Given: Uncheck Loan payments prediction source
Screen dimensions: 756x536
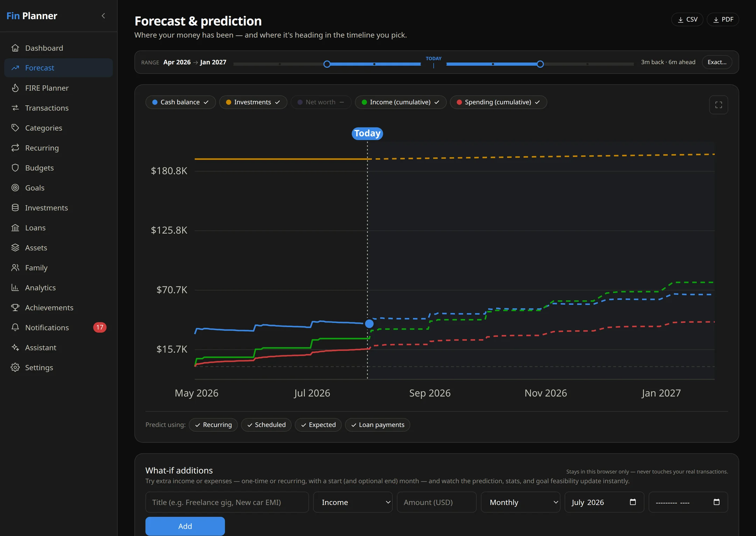Looking at the screenshot, I should pyautogui.click(x=377, y=425).
